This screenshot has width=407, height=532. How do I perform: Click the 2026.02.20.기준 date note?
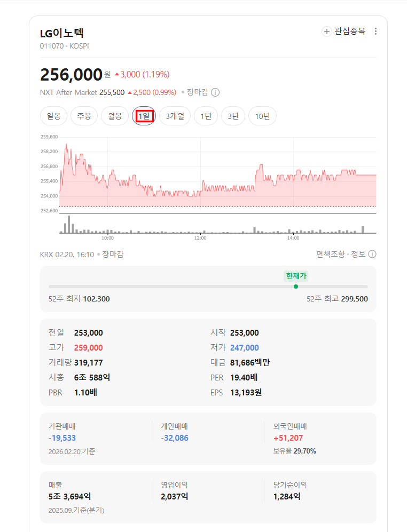(x=72, y=451)
